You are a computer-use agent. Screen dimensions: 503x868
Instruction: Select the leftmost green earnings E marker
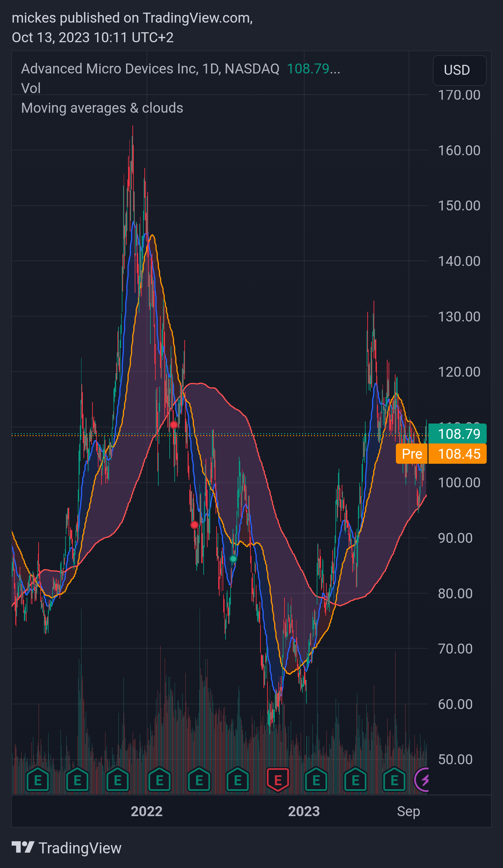(x=38, y=780)
